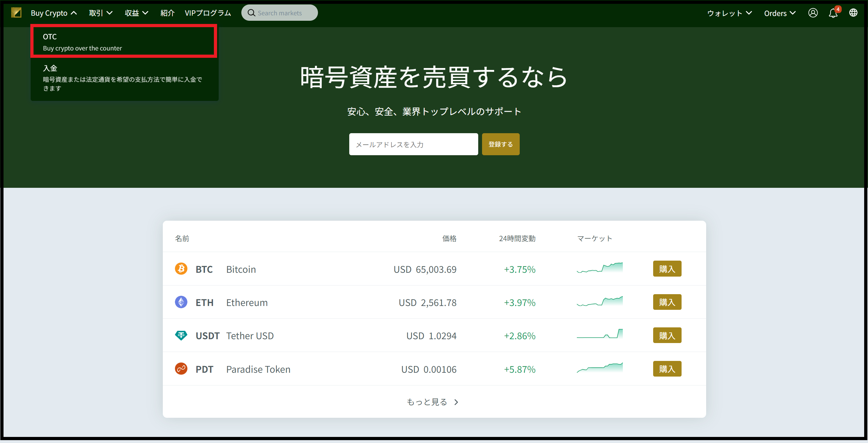Click the Tether USDT coin icon
868x443 pixels.
(181, 335)
